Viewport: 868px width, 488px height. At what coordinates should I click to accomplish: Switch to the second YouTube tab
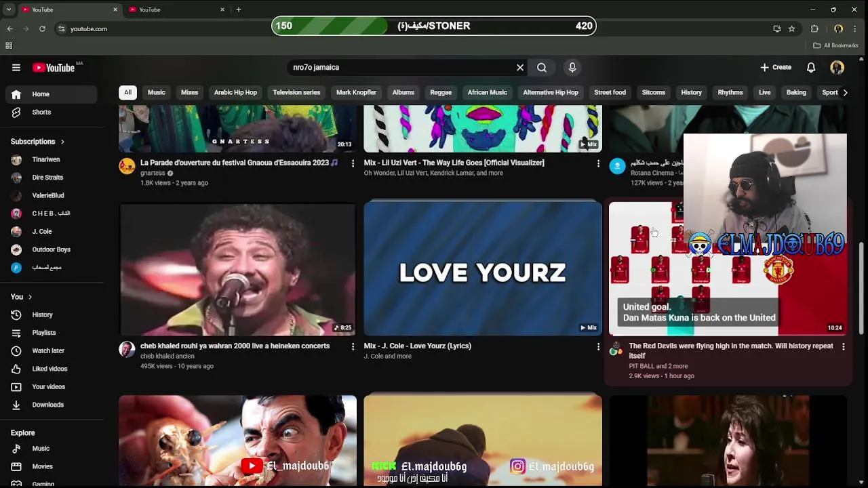[x=176, y=9]
